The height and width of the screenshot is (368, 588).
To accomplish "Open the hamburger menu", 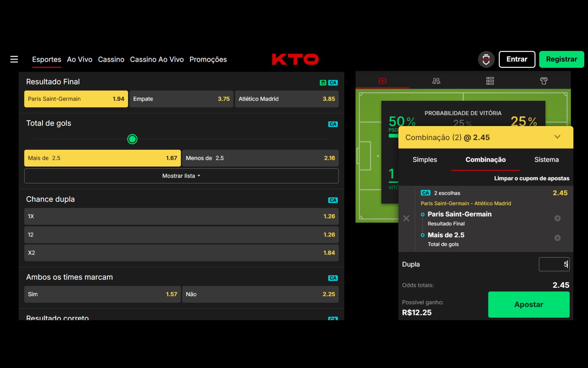I will pos(14,59).
